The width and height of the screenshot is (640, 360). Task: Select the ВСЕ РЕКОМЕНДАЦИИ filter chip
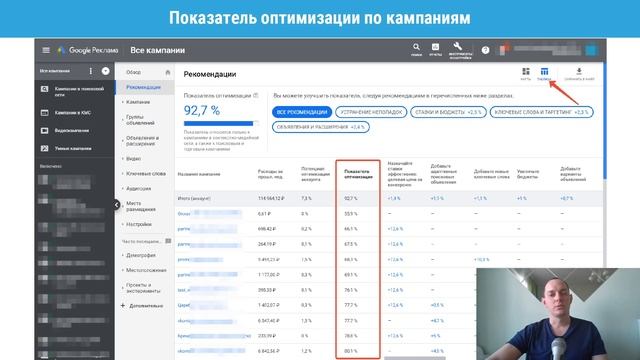tap(302, 112)
